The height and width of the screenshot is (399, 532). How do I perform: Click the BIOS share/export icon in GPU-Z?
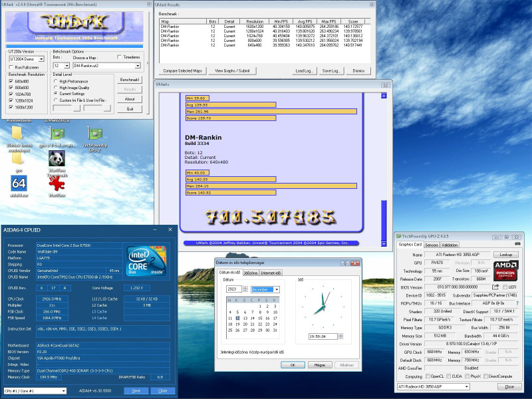coord(495,287)
